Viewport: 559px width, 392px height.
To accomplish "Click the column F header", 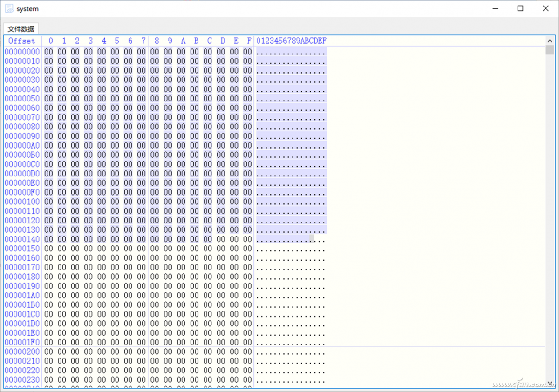I will (x=249, y=41).
